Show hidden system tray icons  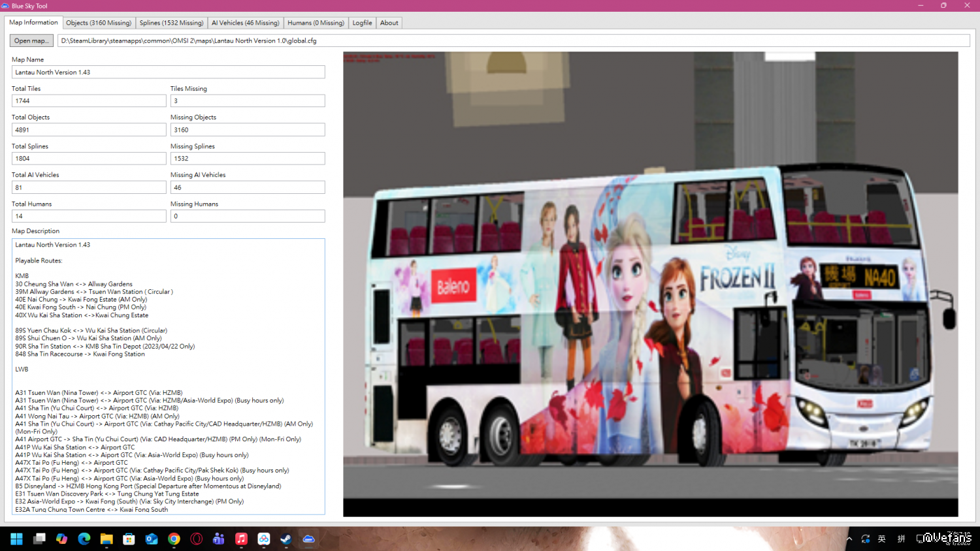coord(849,539)
